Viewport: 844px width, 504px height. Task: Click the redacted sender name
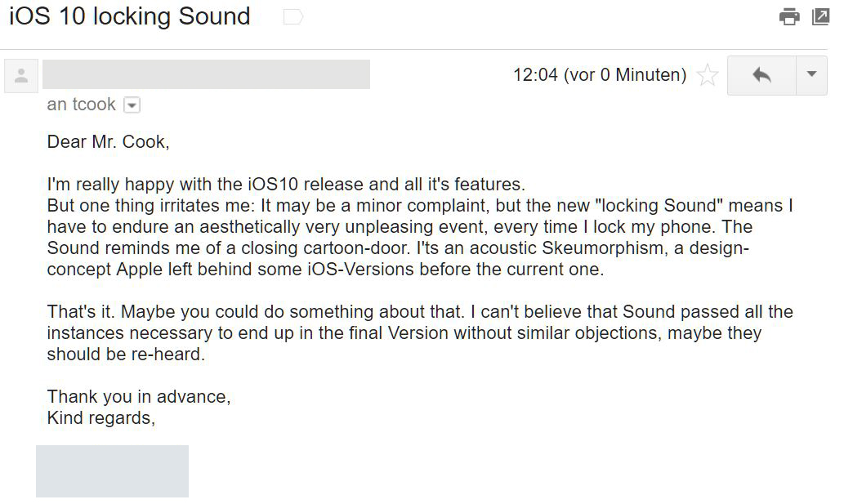pyautogui.click(x=206, y=74)
